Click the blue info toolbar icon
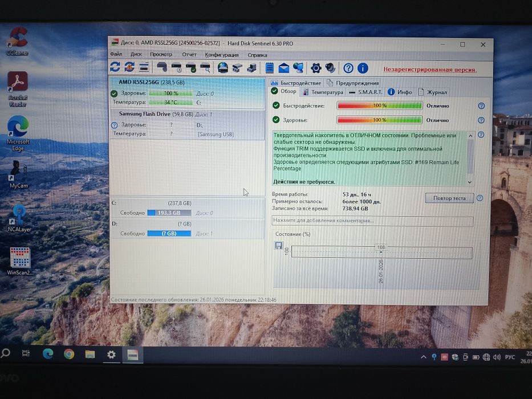The height and width of the screenshot is (399, 532). pos(363,68)
